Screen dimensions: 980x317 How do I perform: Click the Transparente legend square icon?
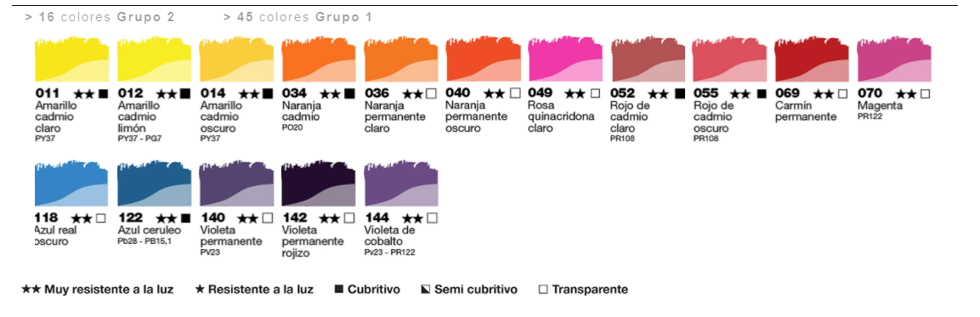(x=542, y=290)
